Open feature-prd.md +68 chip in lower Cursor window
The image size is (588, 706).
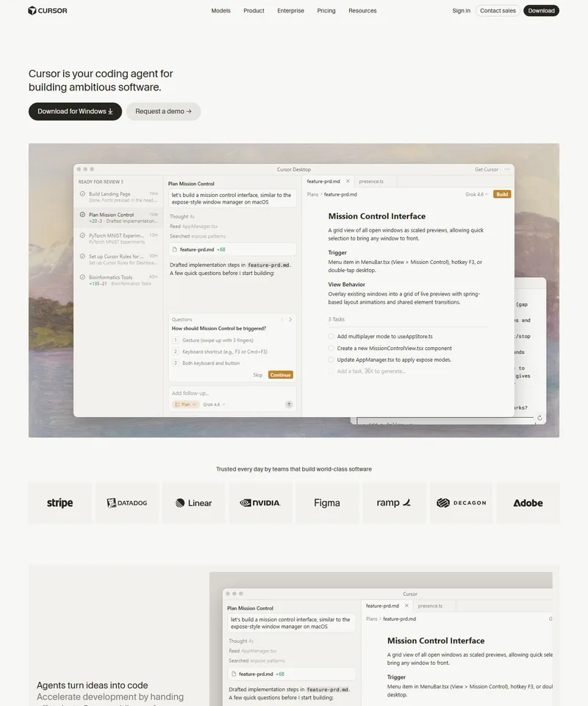point(292,674)
